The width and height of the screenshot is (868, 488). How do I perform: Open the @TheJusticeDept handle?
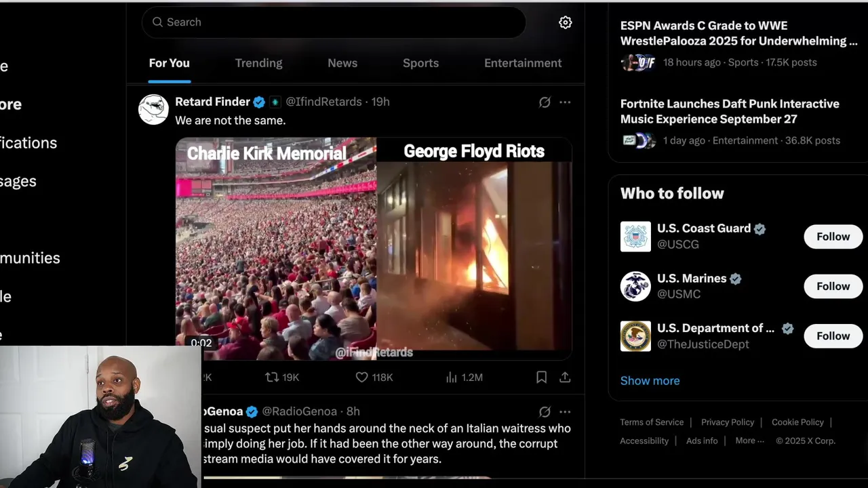pos(703,344)
